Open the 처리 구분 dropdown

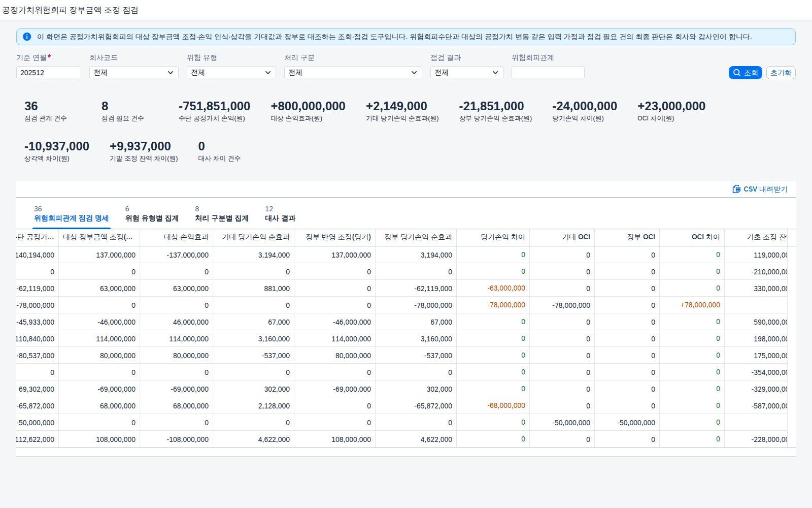pos(353,73)
